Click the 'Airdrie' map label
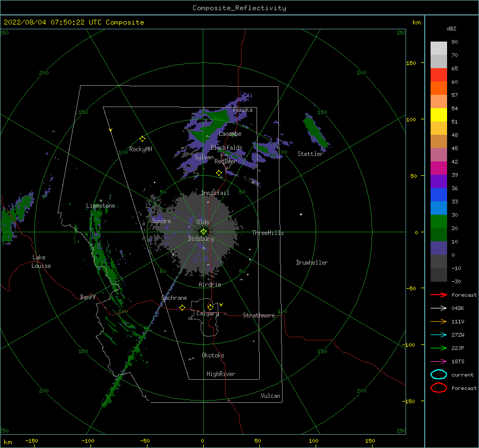This screenshot has height=448, width=479. 210,284
